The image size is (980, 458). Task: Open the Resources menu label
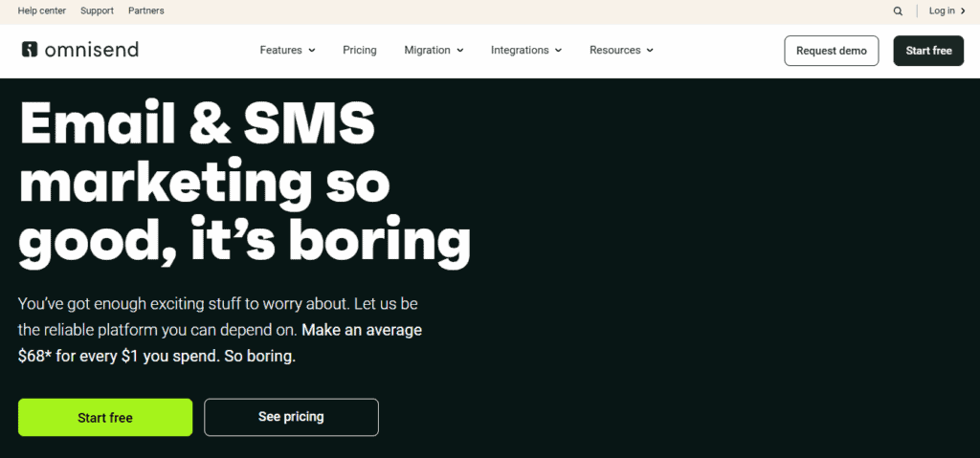tap(614, 50)
